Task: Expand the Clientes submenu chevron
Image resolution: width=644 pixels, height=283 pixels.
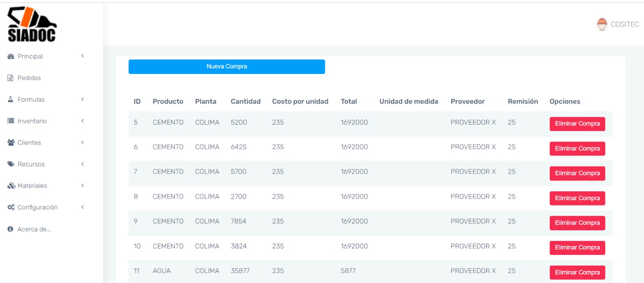Action: [83, 143]
